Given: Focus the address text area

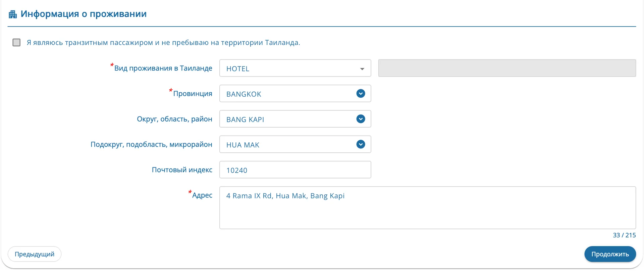Looking at the screenshot, I should pos(428,208).
